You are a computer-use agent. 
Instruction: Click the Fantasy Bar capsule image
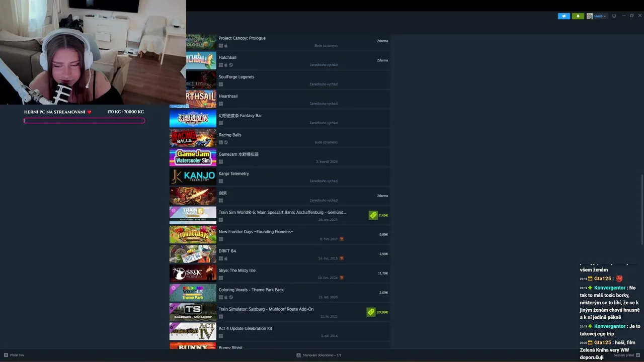click(193, 119)
